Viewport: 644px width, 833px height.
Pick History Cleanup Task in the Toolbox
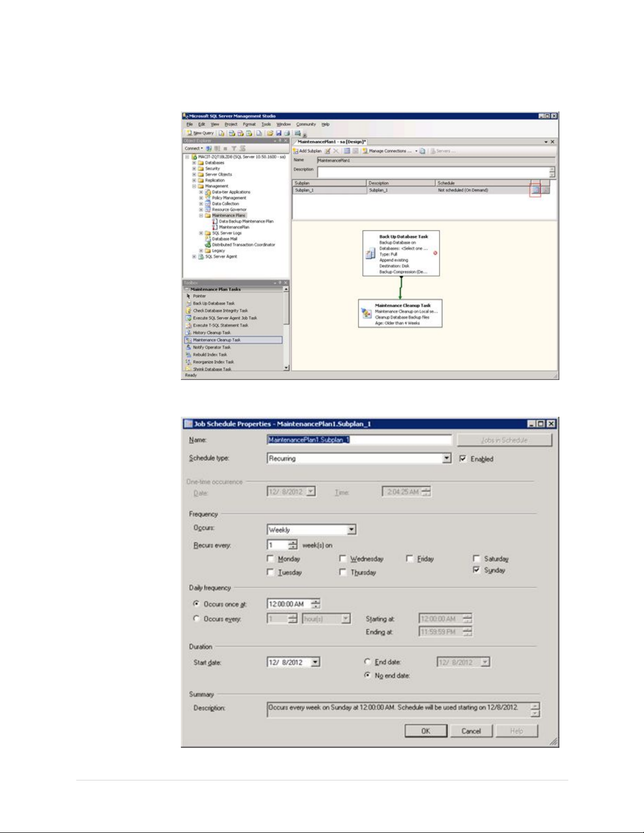click(x=211, y=333)
